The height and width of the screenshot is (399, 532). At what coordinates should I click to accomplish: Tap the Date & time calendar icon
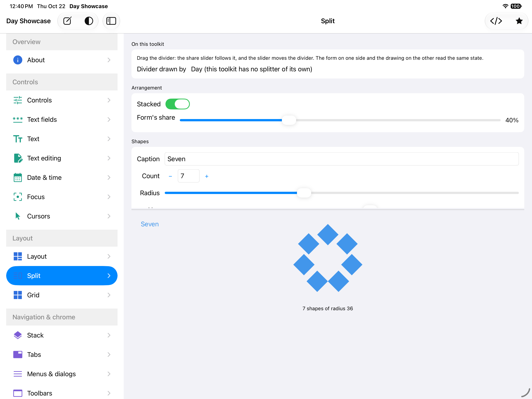tap(18, 177)
